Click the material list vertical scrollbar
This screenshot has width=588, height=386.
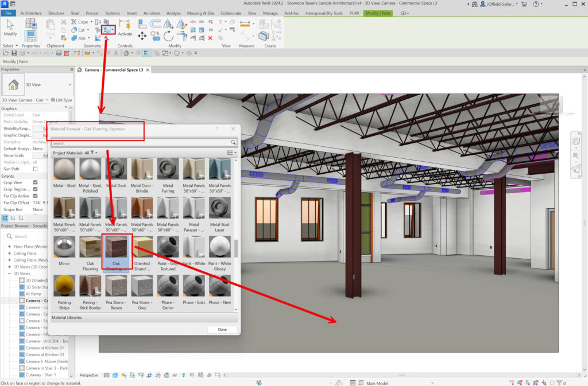(236, 248)
